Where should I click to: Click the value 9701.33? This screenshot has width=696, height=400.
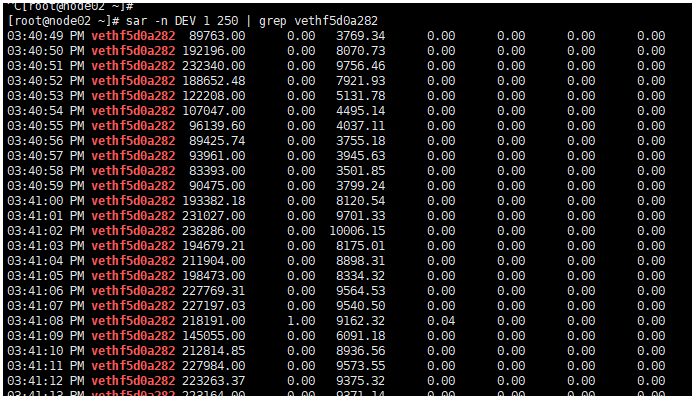point(360,216)
